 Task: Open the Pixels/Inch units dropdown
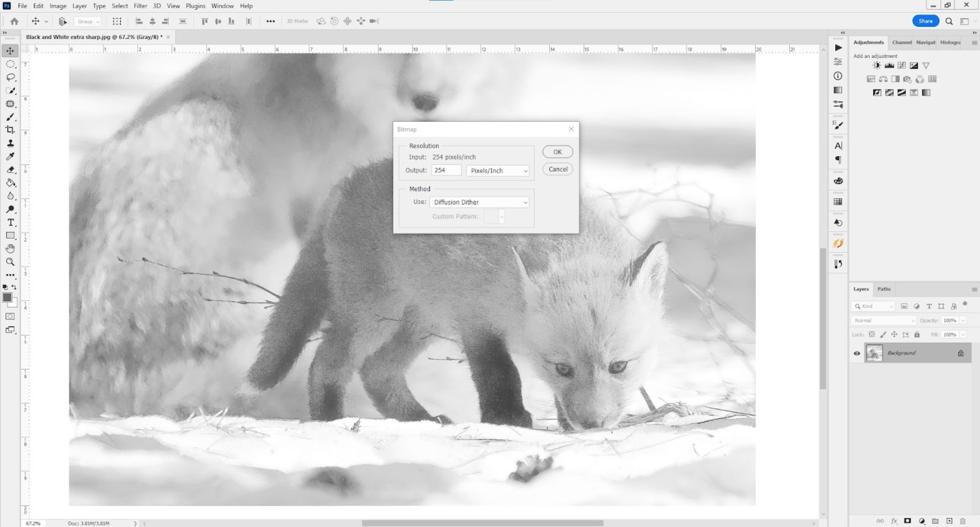(498, 171)
